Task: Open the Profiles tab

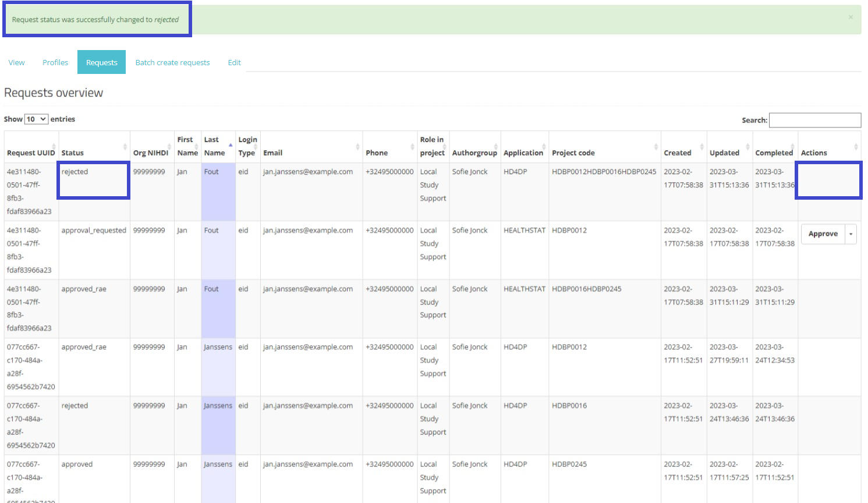Action: (x=55, y=63)
